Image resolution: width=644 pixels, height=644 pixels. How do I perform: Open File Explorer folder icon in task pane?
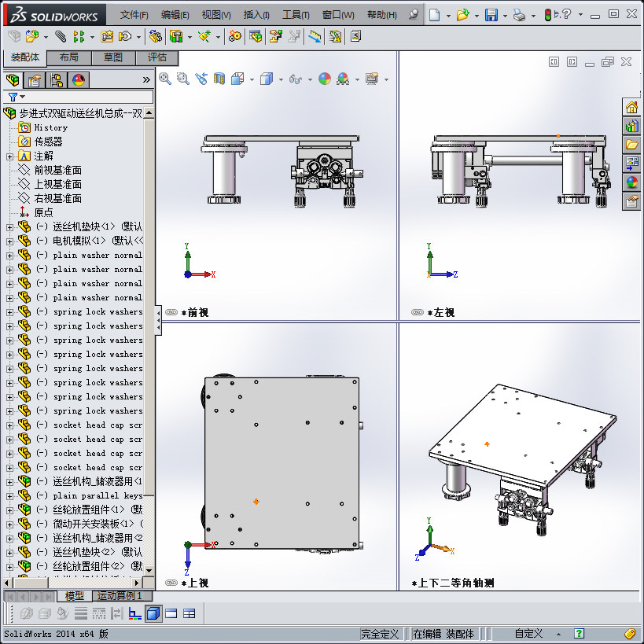tap(631, 144)
